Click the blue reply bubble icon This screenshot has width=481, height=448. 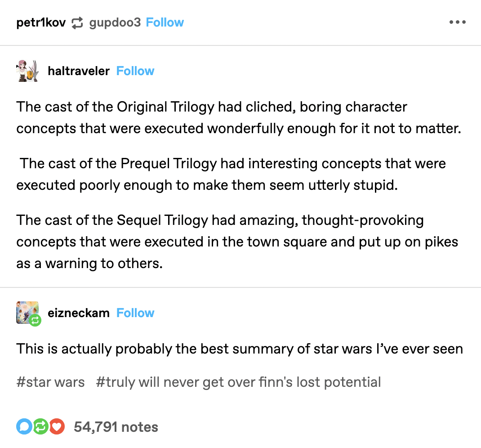(24, 427)
